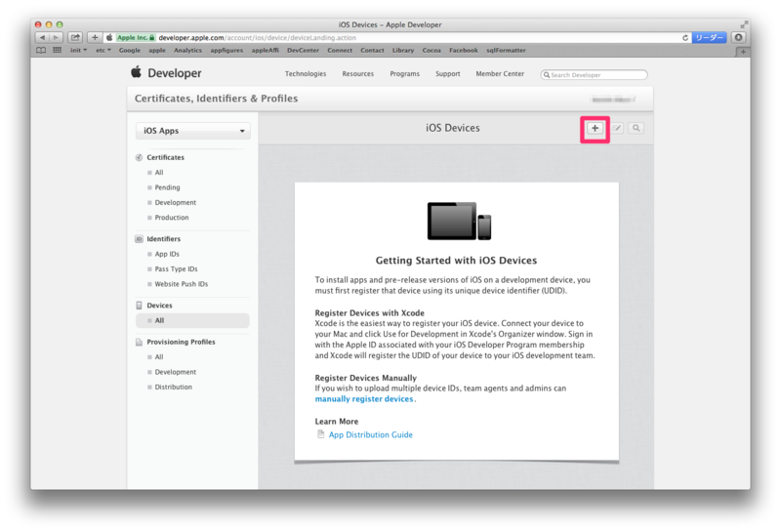781x532 pixels.
Task: Select Distribution provisioning profiles
Action: 174,387
